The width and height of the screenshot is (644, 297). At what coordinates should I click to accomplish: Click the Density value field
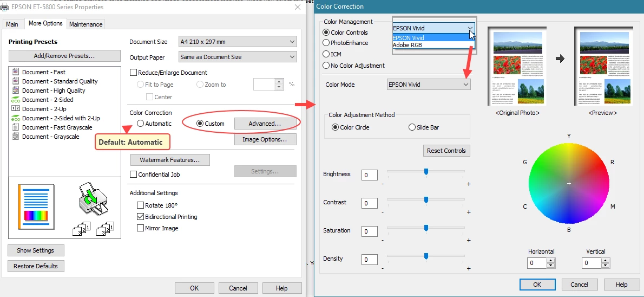(370, 259)
